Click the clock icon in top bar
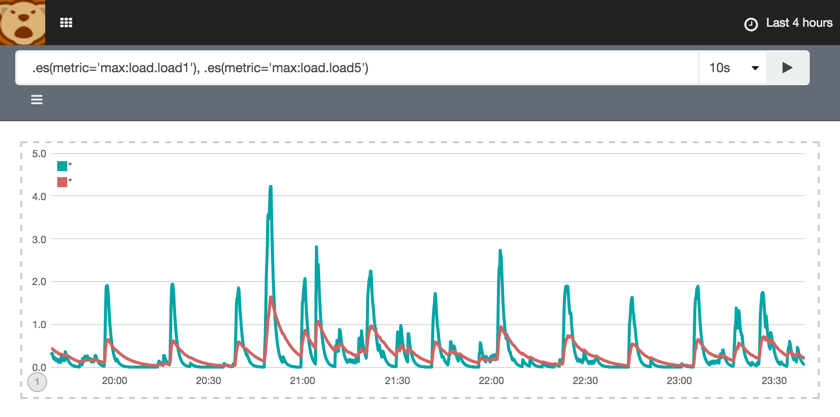This screenshot has height=417, width=840. 751,24
